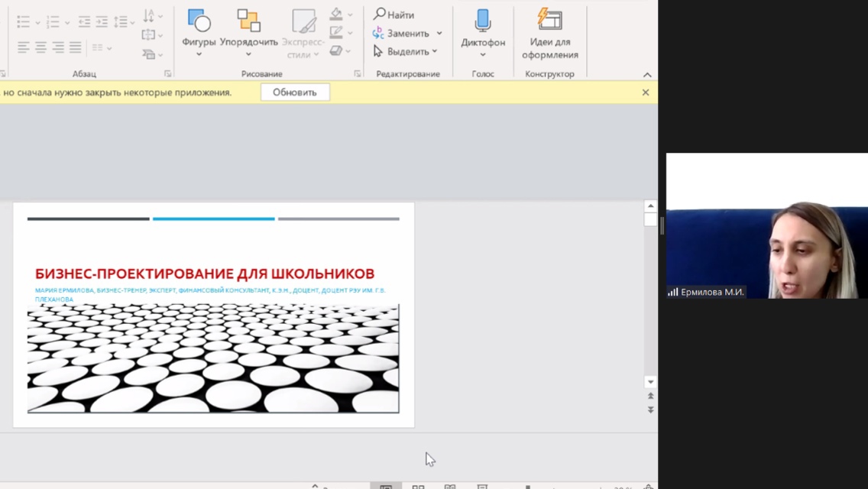
Task: Open the reading view from status bar
Action: point(450,486)
